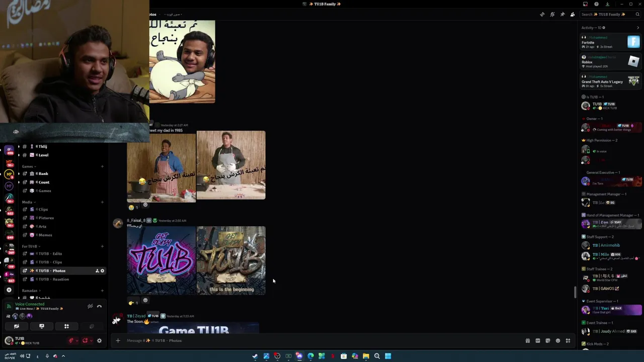
Task: Collapse the For TU1B category
Action: click(x=30, y=246)
